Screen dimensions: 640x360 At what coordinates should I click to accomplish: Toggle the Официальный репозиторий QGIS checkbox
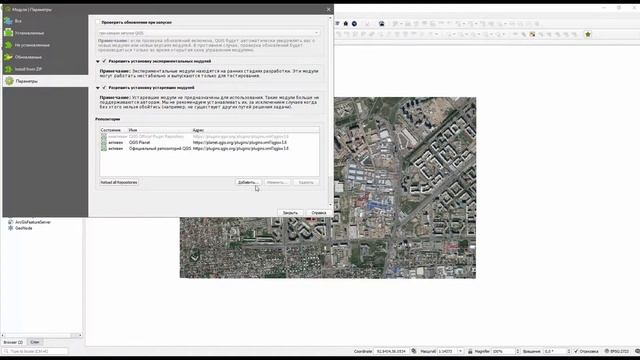tap(104, 149)
